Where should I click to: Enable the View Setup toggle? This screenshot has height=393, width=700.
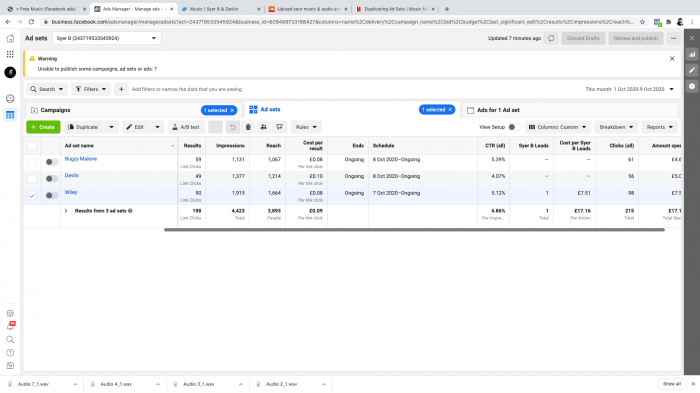(x=514, y=127)
